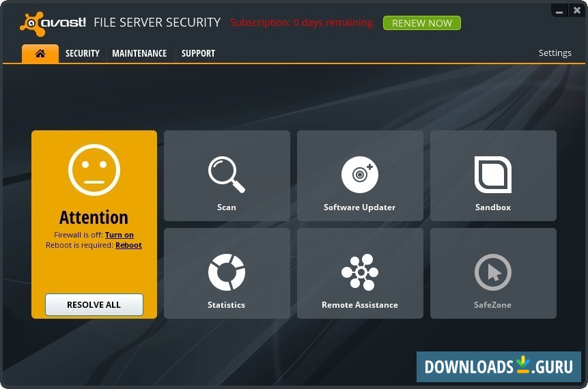Viewport: 588px width, 389px height.
Task: Click the RENEW NOW button
Action: coord(422,23)
